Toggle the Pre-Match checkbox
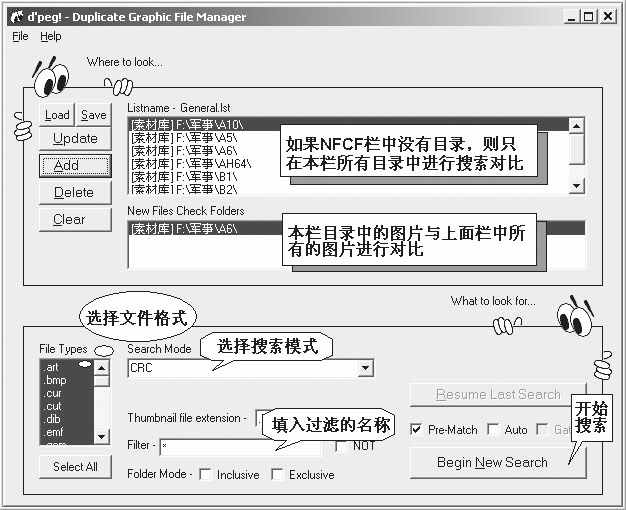The image size is (626, 510). (x=416, y=430)
